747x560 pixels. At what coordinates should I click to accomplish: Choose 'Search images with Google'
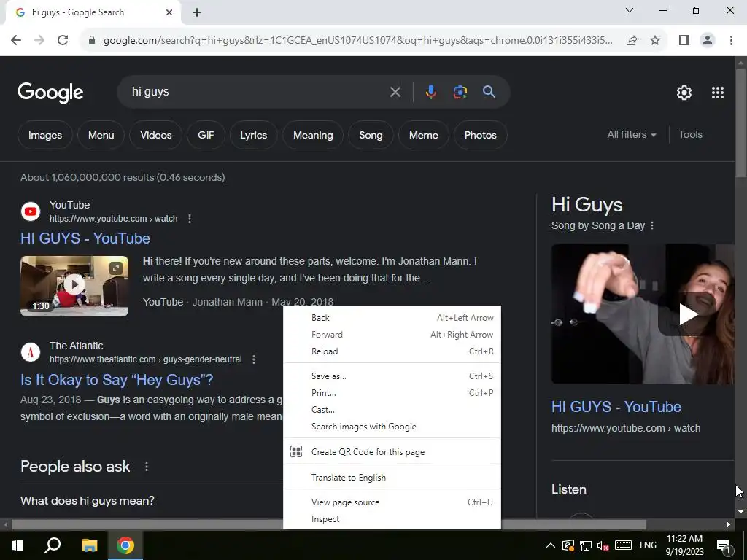pyautogui.click(x=392, y=427)
